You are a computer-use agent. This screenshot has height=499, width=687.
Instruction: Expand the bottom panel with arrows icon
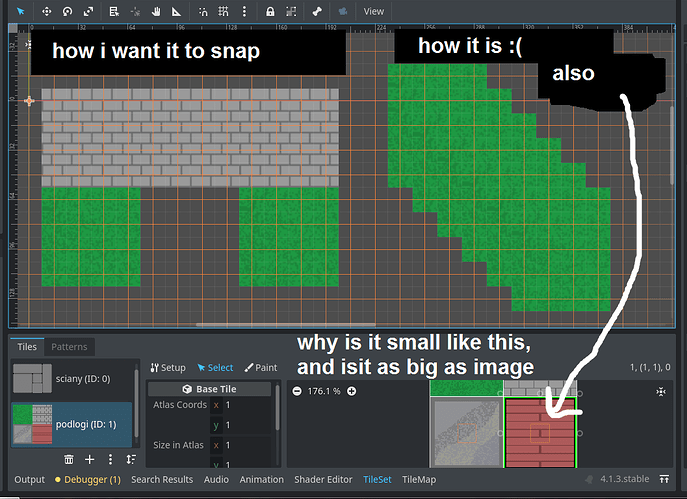[x=664, y=479]
